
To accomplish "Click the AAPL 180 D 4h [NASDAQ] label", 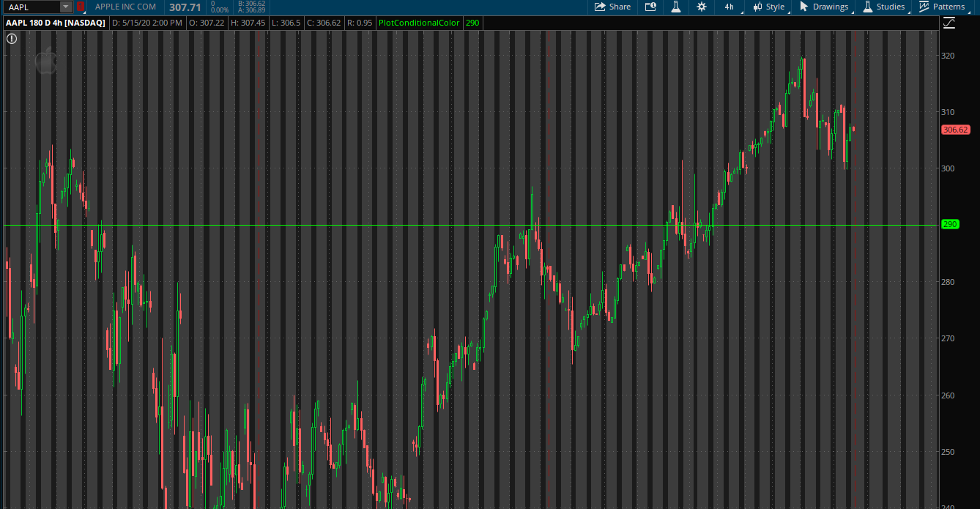I will (x=56, y=23).
